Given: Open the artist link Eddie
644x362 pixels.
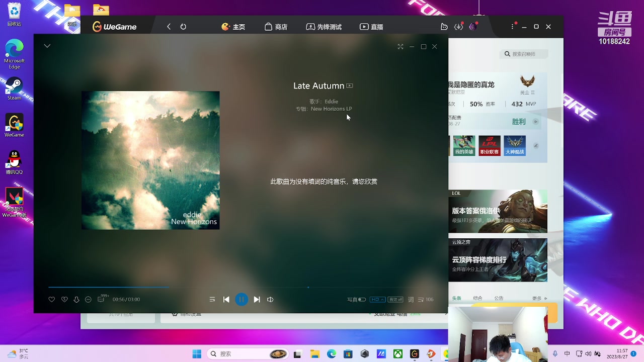Looking at the screenshot, I should (332, 102).
